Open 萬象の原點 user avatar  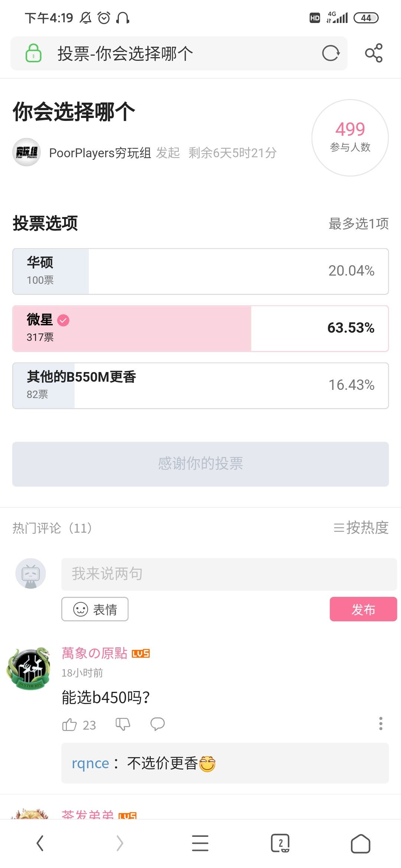click(x=29, y=668)
